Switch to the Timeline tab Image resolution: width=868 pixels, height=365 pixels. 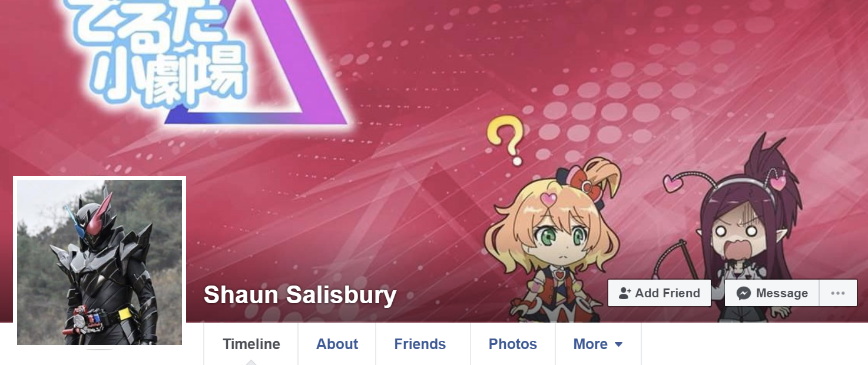pyautogui.click(x=251, y=344)
